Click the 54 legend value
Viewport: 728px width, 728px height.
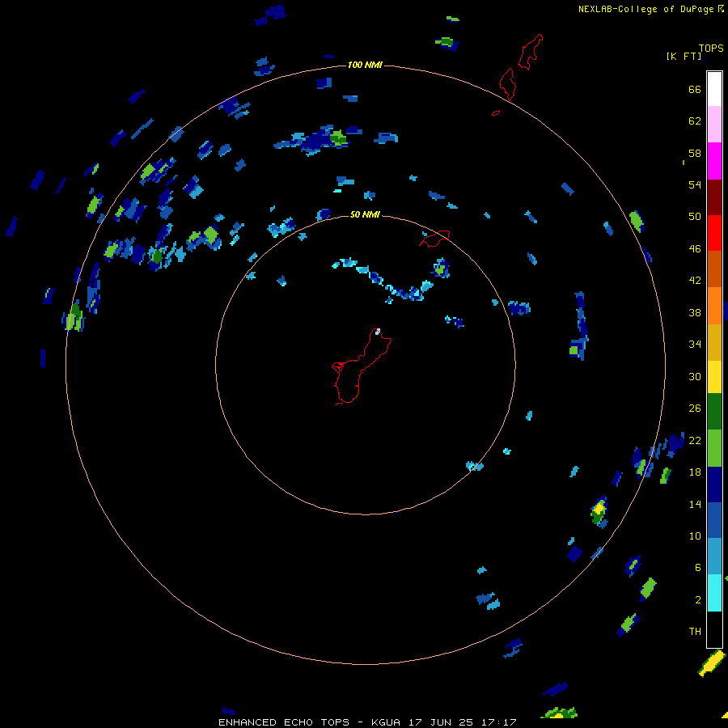pos(695,185)
